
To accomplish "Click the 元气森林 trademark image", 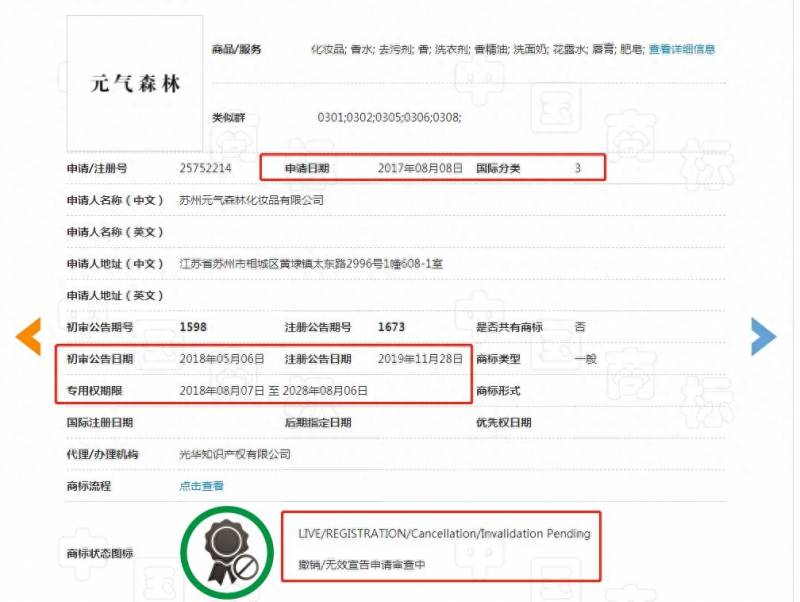I will (135, 84).
